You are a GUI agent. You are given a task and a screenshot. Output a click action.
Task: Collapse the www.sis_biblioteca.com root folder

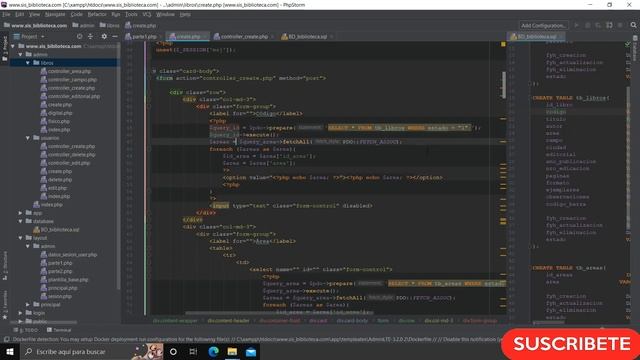point(13,46)
